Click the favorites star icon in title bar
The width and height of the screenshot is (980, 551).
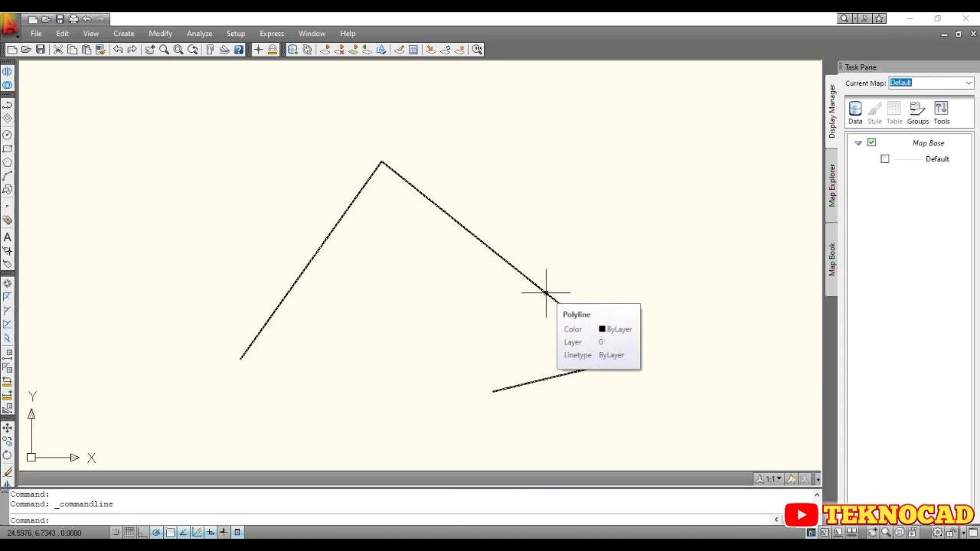click(880, 18)
